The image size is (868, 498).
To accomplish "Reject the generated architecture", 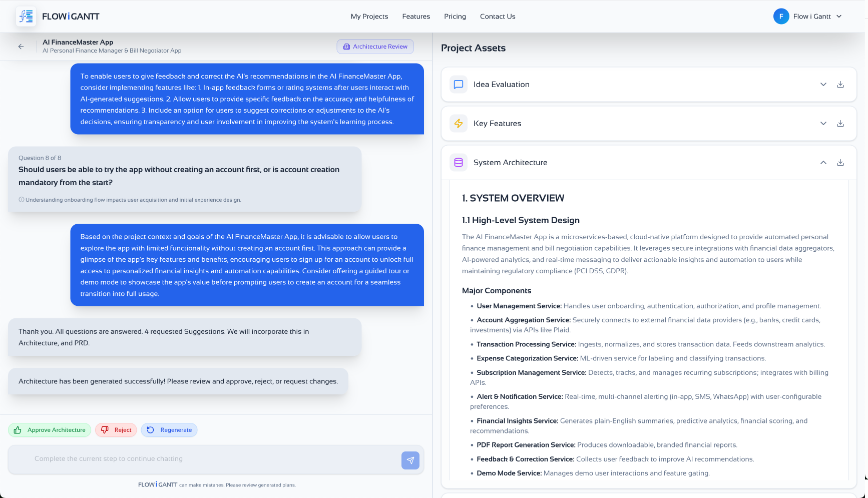I will (x=116, y=430).
